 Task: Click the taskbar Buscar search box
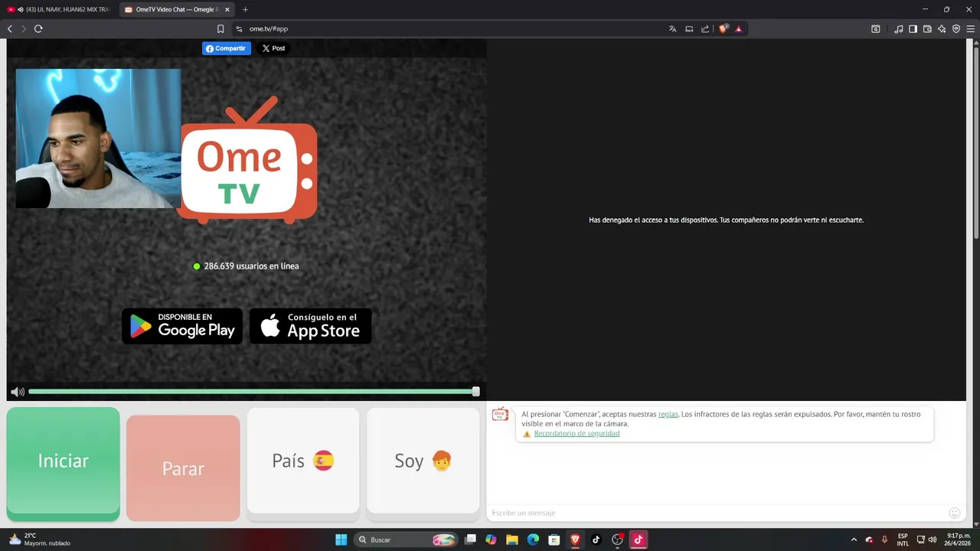pyautogui.click(x=407, y=540)
